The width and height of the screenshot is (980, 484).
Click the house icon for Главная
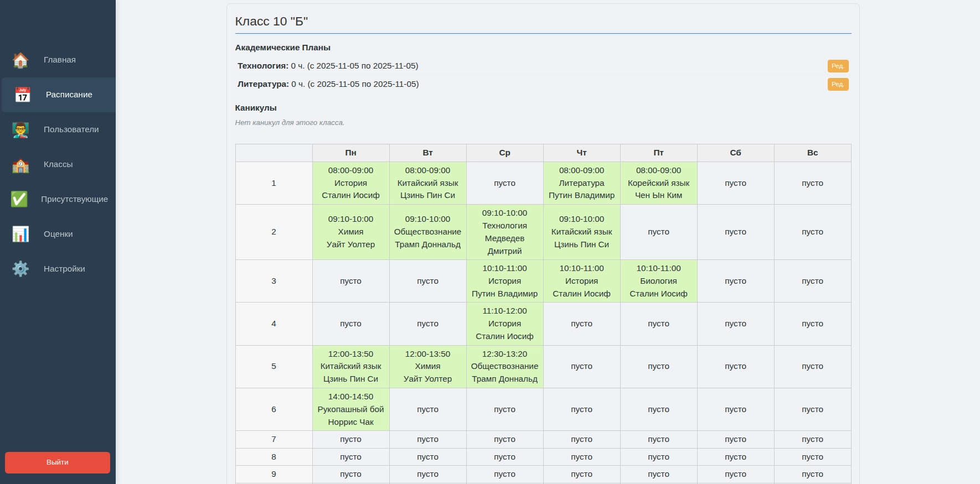click(20, 60)
